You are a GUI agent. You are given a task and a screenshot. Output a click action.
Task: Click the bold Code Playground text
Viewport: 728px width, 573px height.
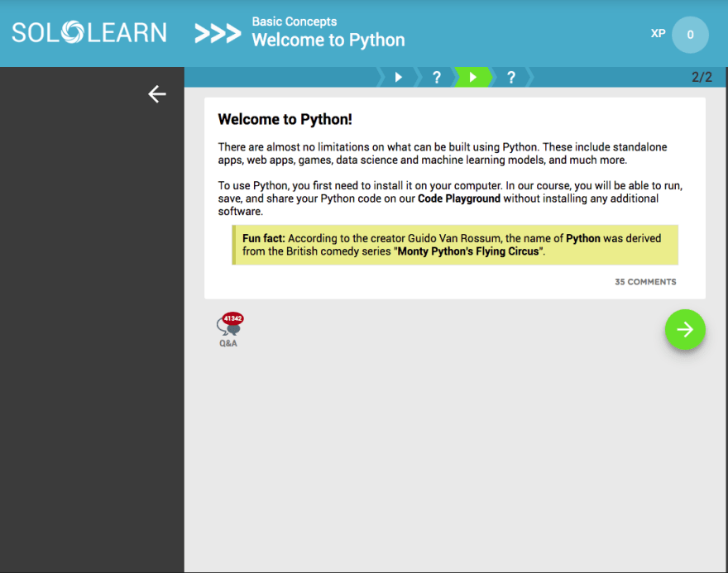[458, 198]
